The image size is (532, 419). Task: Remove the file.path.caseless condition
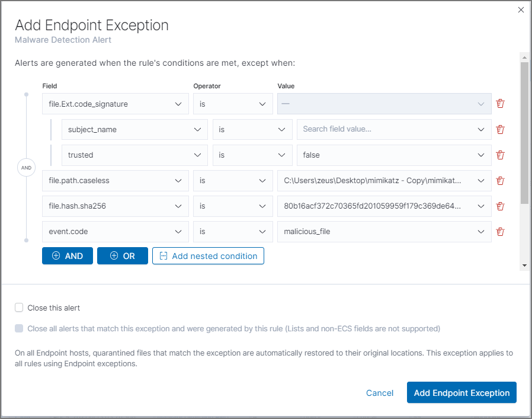point(501,180)
